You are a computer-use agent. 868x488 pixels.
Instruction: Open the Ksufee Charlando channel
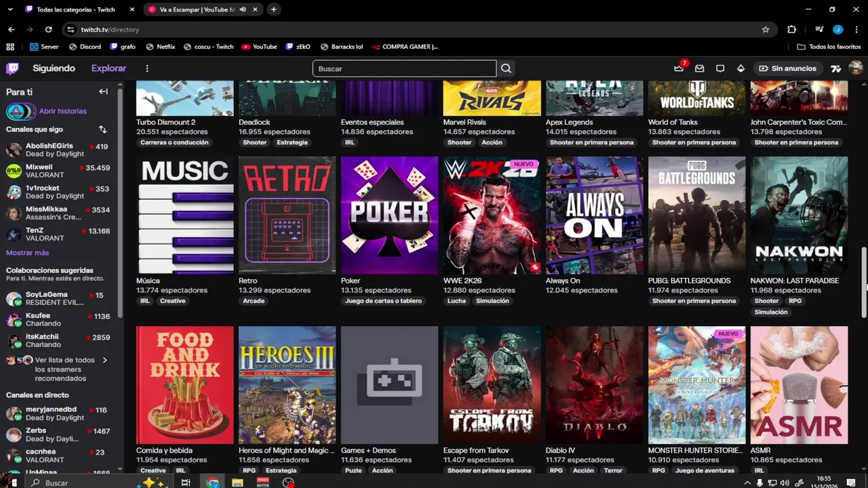57,320
